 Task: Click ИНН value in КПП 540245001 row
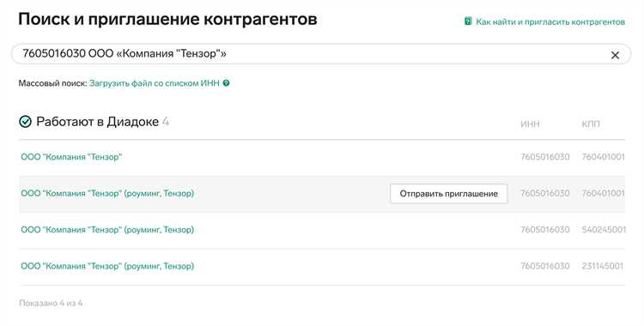tap(545, 230)
